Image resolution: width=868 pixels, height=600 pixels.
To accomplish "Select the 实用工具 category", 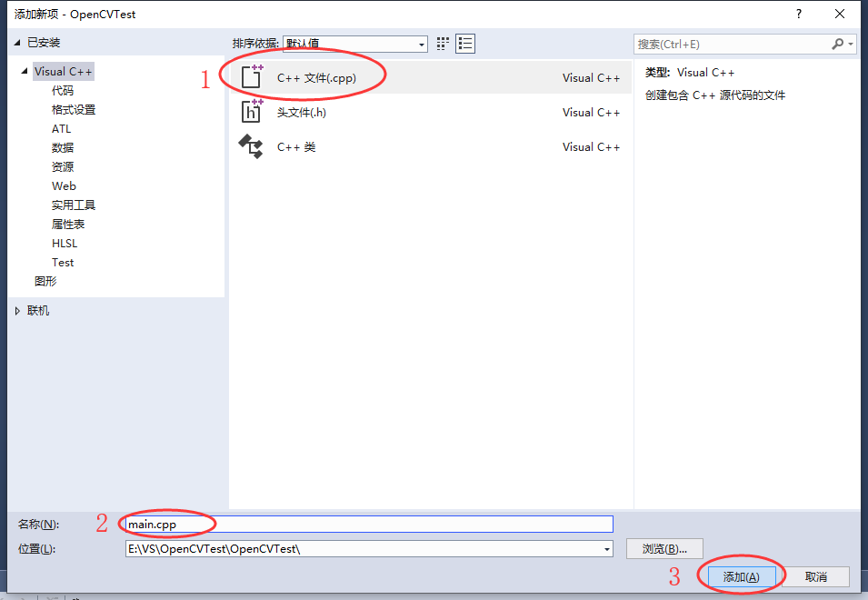I will [x=74, y=205].
